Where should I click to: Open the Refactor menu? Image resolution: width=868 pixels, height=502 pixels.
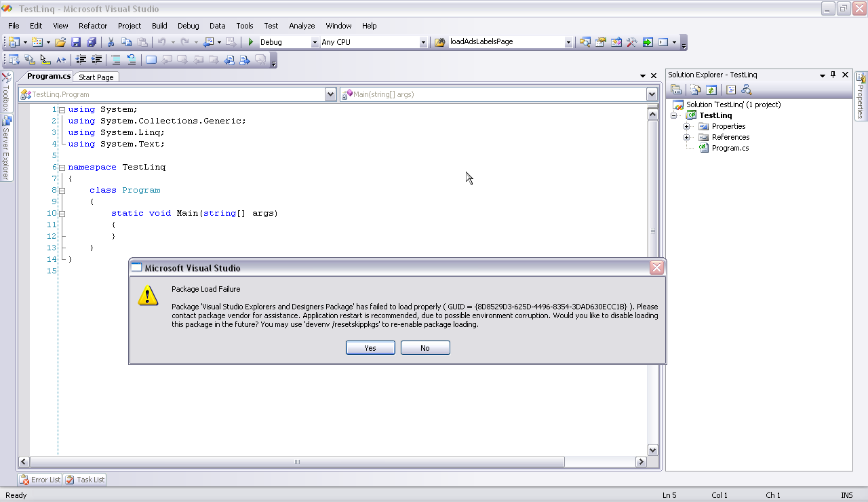tap(93, 26)
